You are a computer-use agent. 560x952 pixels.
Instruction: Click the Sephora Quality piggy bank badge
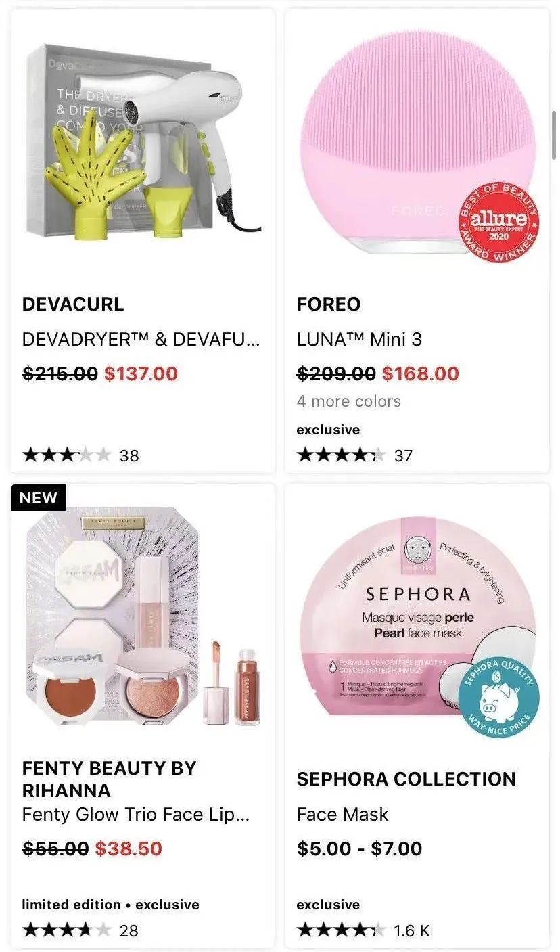[x=498, y=697]
